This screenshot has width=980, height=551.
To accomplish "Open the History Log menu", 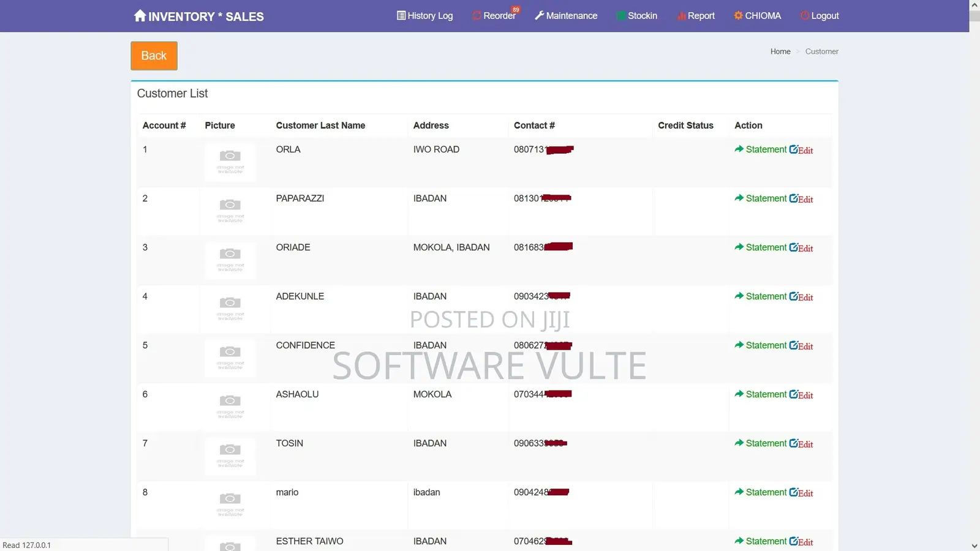I will click(425, 16).
